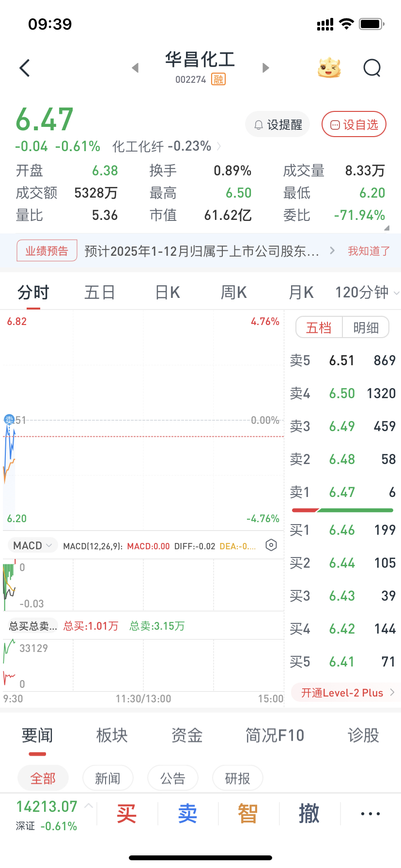
Task: Select 卖4 order row at 6.50
Action: point(342,393)
